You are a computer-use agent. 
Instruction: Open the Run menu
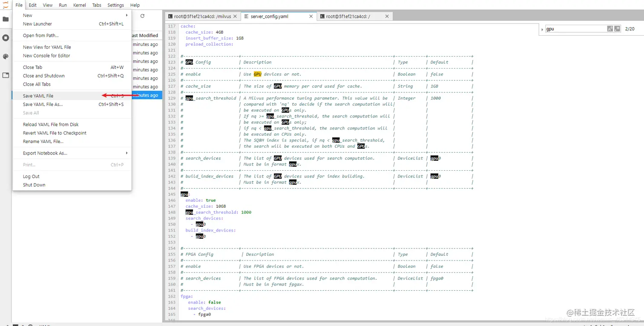point(63,5)
